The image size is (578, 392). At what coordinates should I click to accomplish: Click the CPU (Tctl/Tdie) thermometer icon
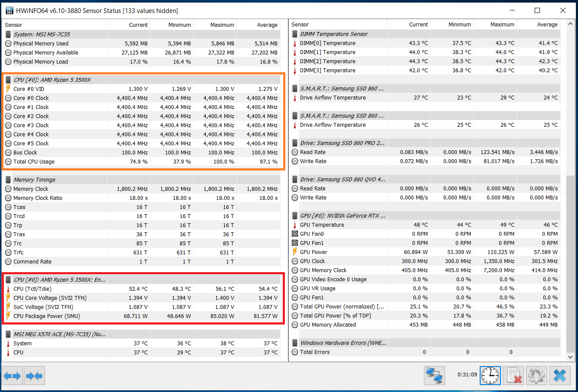8,289
